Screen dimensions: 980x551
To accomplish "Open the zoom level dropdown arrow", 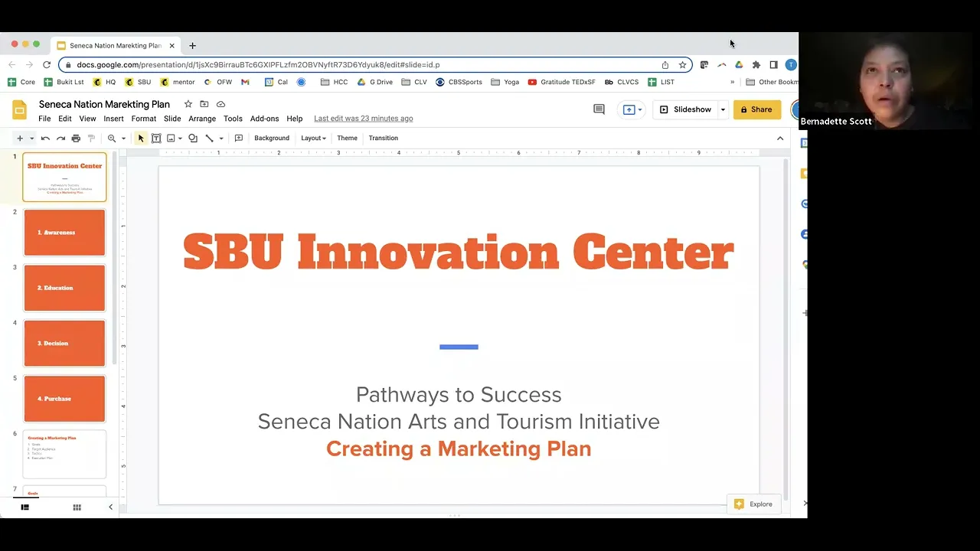I will pyautogui.click(x=123, y=139).
